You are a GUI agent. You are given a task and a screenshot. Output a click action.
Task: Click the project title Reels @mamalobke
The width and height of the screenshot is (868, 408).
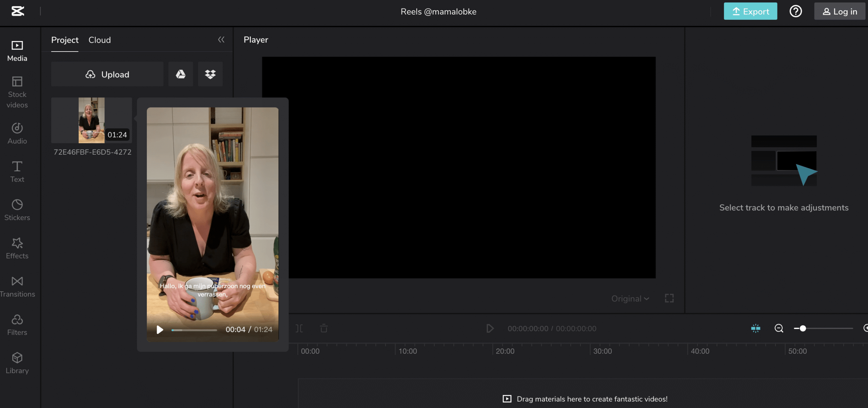438,12
